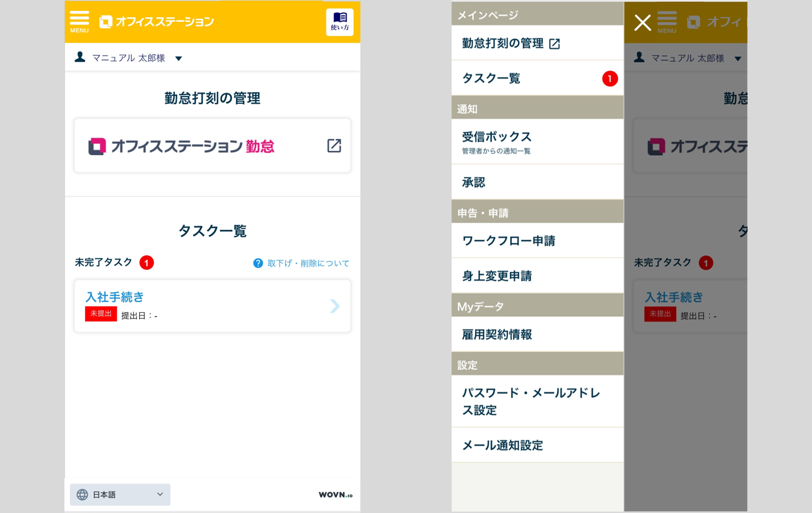Click the WOVN.io logo
Image resolution: width=812 pixels, height=513 pixels.
click(335, 495)
